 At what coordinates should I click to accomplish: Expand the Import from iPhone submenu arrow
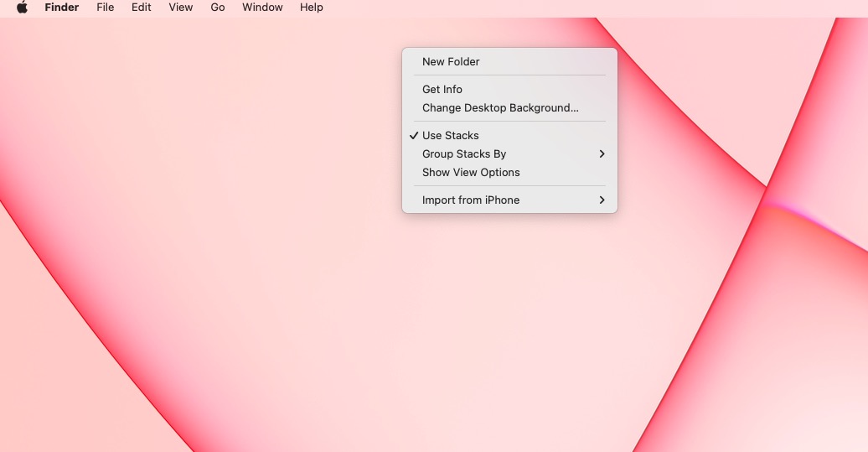pyautogui.click(x=602, y=200)
